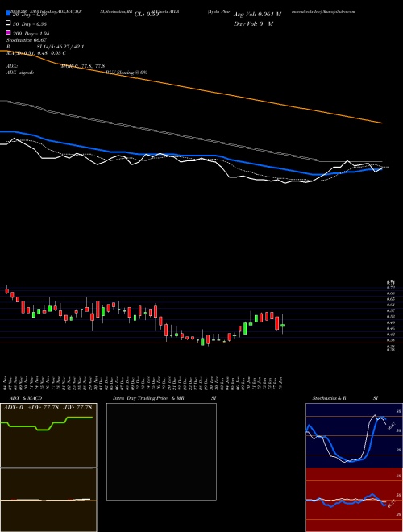Select the Avg Vol: 0.061 M text

click(257, 15)
